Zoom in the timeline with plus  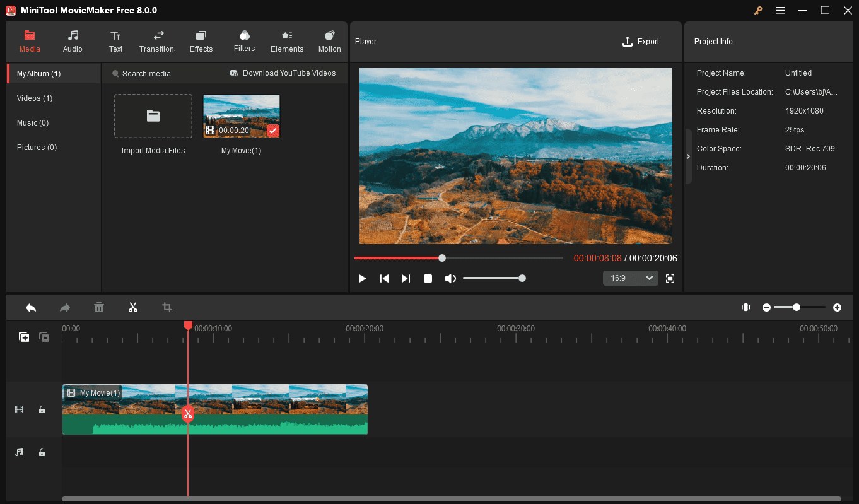[837, 307]
